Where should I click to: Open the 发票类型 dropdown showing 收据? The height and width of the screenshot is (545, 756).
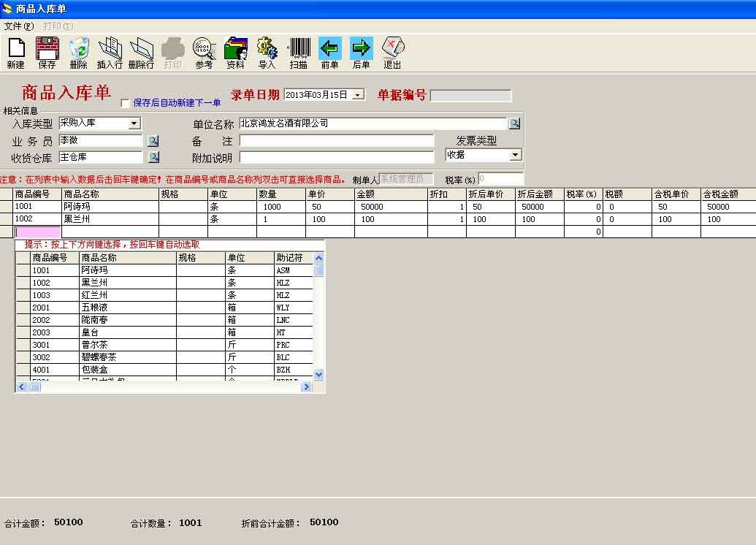pos(514,155)
